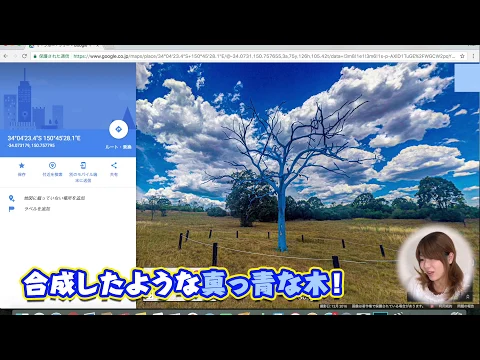Click the round directions (route) button

click(x=118, y=129)
